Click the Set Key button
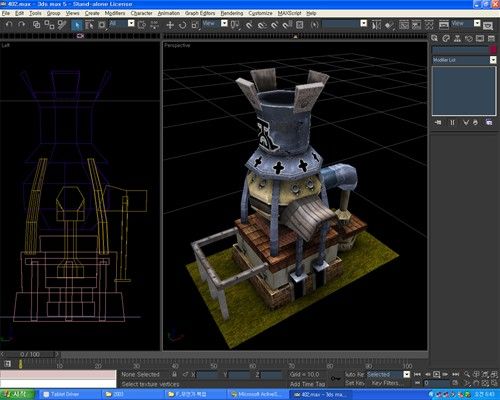 [x=356, y=383]
